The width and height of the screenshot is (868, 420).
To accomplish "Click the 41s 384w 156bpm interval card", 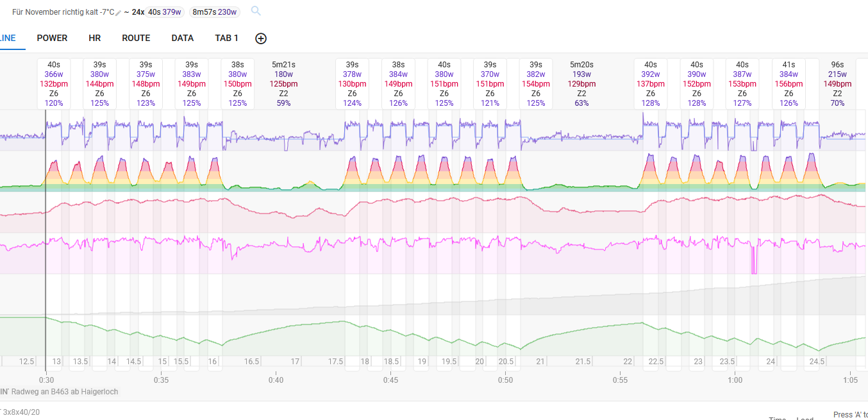I will click(789, 83).
